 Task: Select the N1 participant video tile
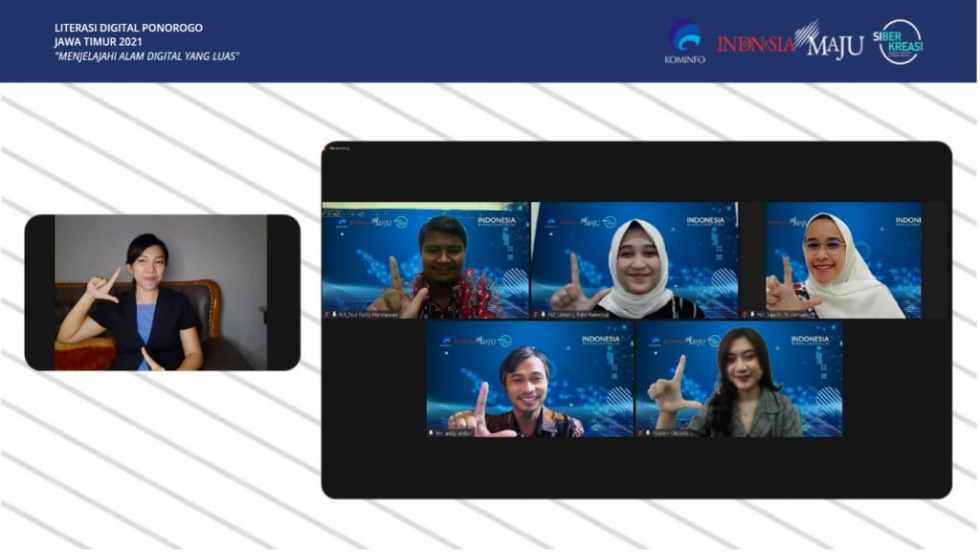point(425,259)
